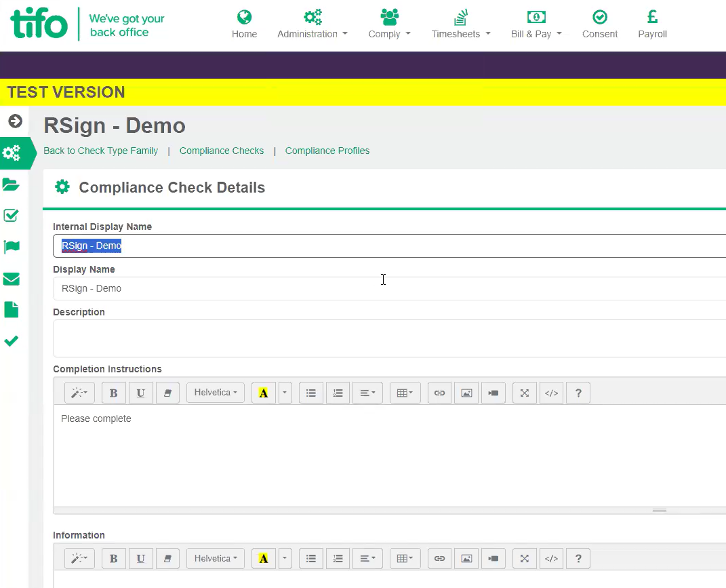Insert link in Information toolbar
The image size is (726, 588).
click(x=439, y=558)
